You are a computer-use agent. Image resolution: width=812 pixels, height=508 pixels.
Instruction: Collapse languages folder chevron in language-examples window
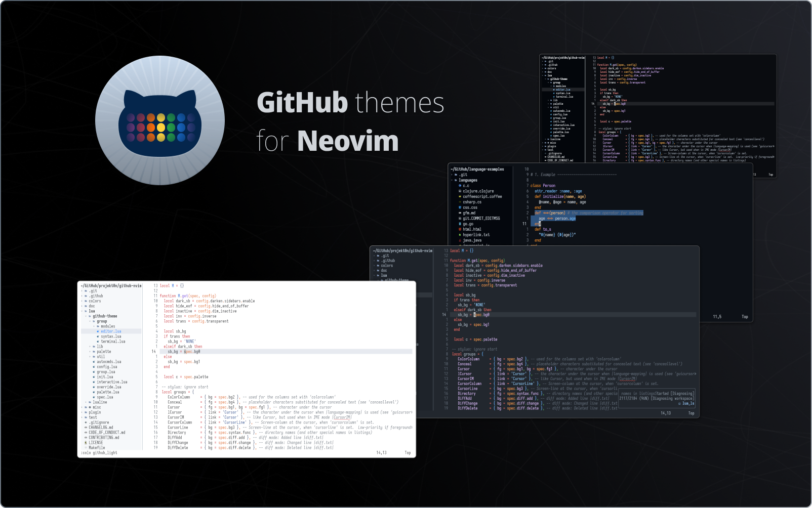tap(452, 180)
